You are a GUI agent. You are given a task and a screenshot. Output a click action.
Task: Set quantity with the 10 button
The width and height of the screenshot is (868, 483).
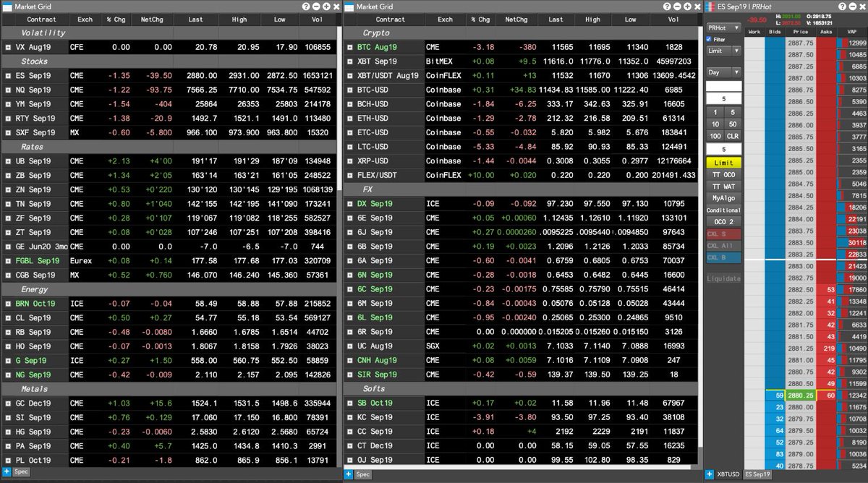tap(715, 124)
